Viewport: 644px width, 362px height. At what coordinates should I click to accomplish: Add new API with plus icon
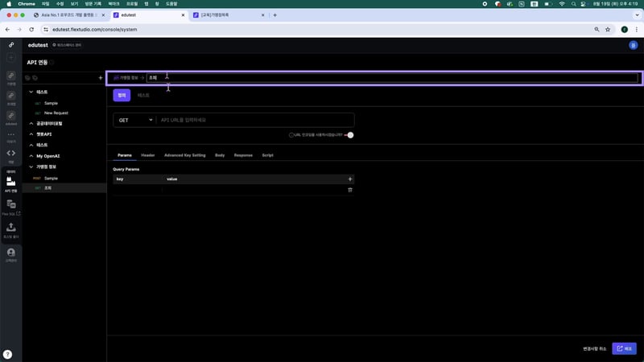point(100,78)
